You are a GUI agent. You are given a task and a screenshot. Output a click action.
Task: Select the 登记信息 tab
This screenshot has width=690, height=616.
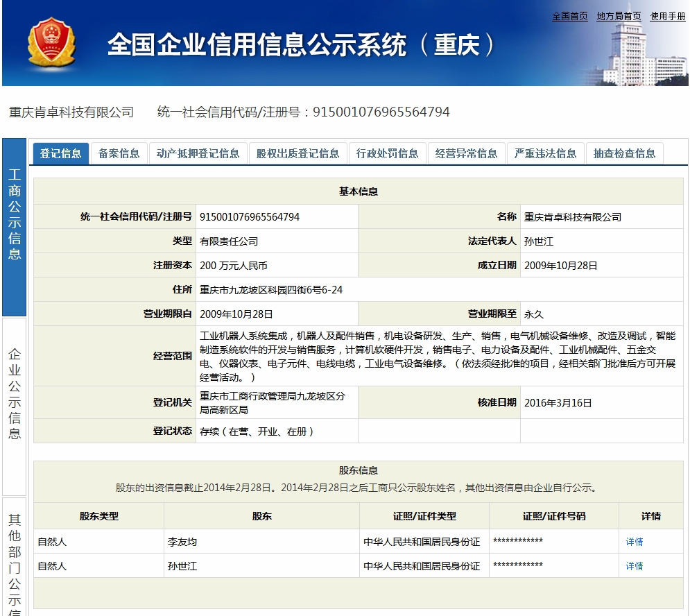click(x=61, y=153)
